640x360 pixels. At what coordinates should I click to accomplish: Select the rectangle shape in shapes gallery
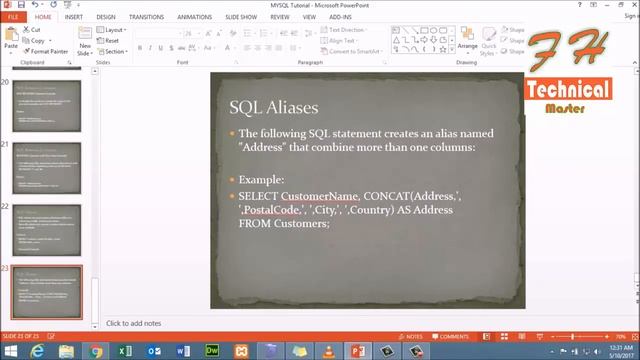(424, 30)
